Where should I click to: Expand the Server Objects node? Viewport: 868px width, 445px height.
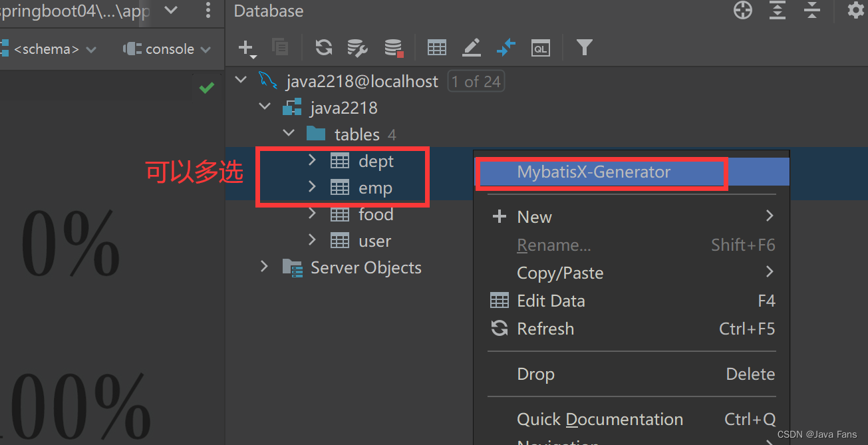pos(265,267)
